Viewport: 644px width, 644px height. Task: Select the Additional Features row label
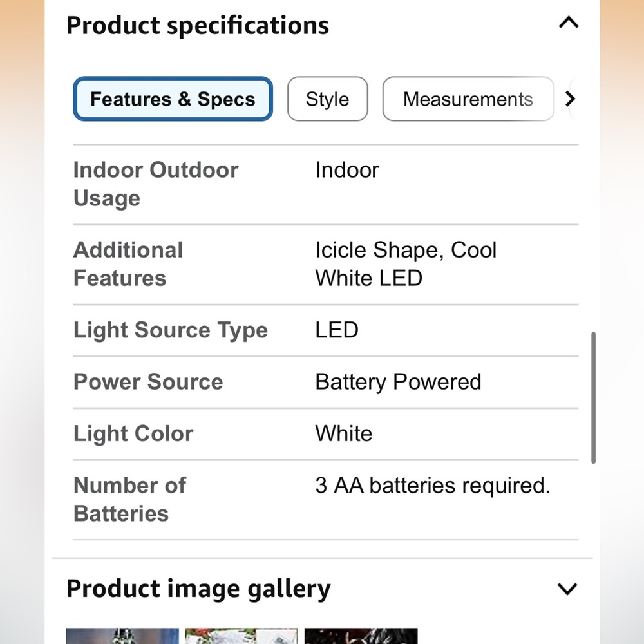(128, 264)
